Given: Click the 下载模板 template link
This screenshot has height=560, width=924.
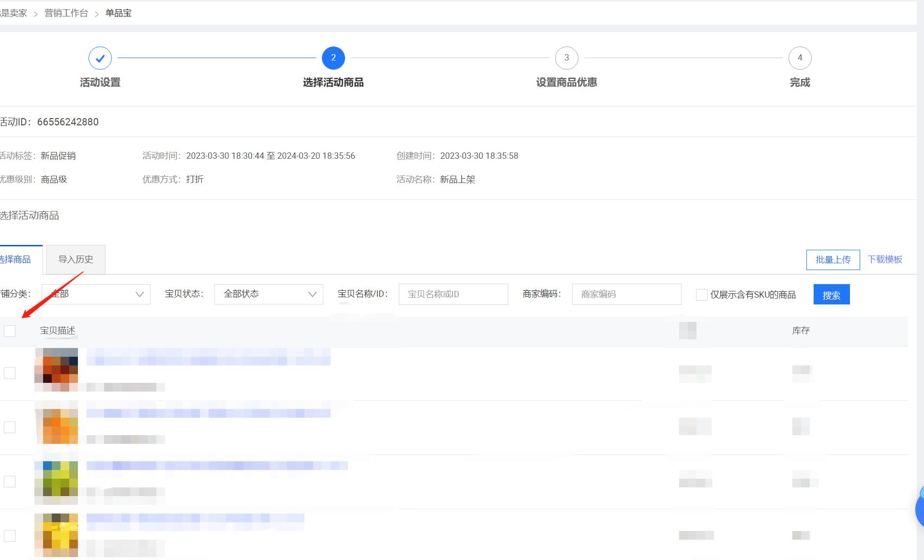Looking at the screenshot, I should pyautogui.click(x=885, y=259).
